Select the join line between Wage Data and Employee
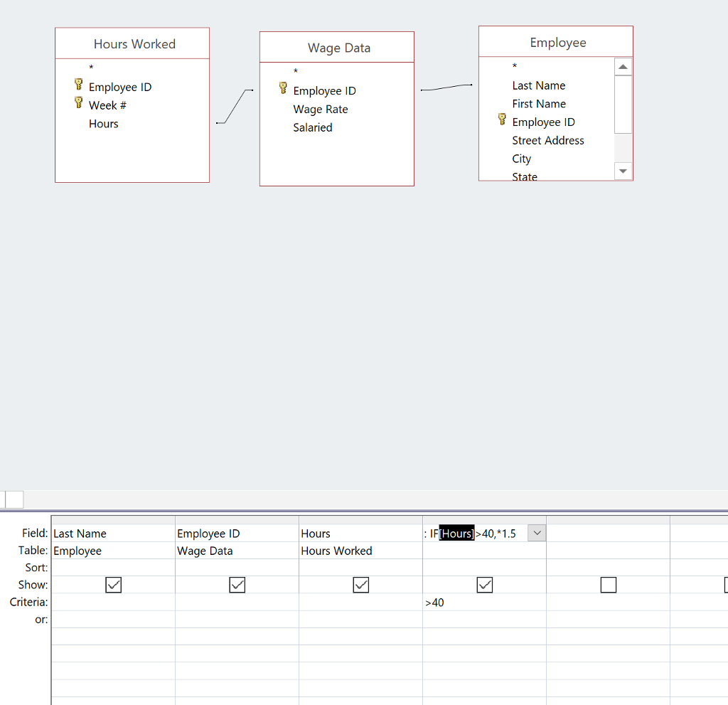728x705 pixels. (x=446, y=88)
